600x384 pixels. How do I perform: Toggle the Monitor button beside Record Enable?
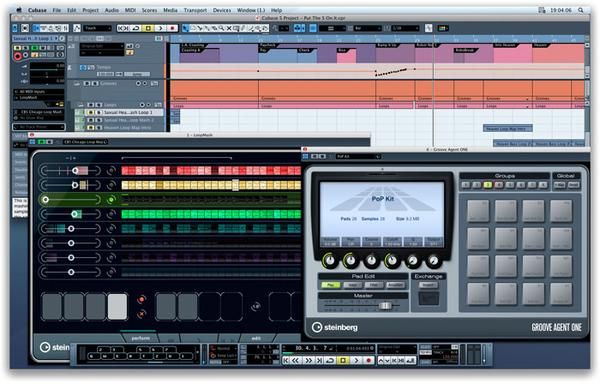click(26, 55)
